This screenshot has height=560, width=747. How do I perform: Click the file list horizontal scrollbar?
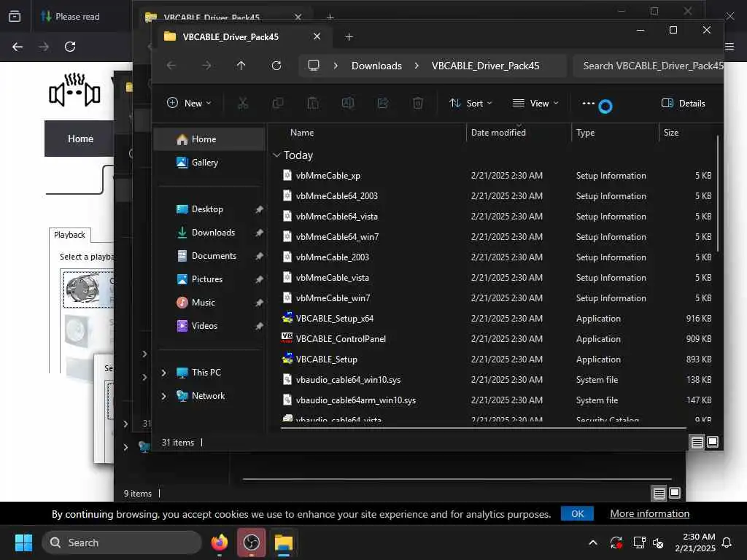483,428
